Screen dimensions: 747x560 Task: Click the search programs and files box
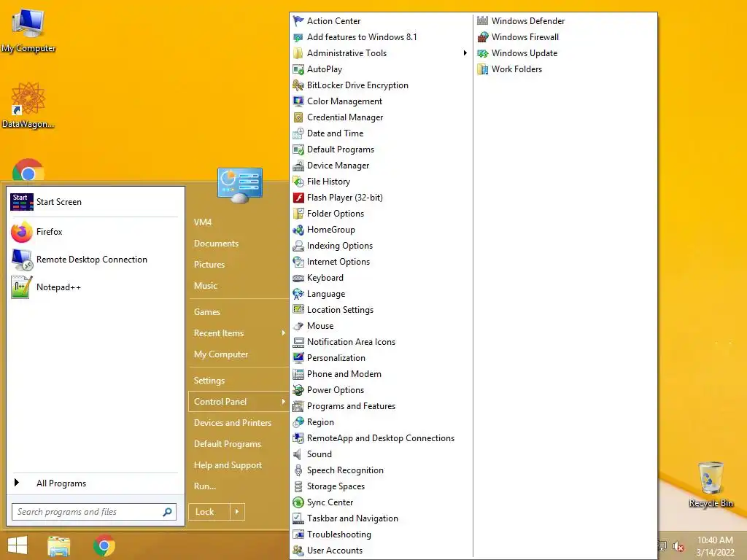pyautogui.click(x=94, y=512)
